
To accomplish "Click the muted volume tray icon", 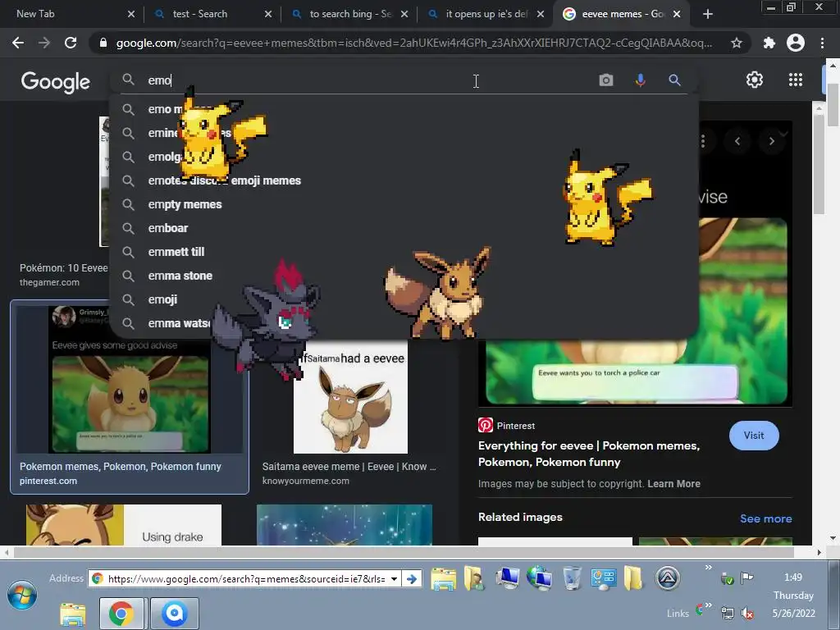I will 746,613.
